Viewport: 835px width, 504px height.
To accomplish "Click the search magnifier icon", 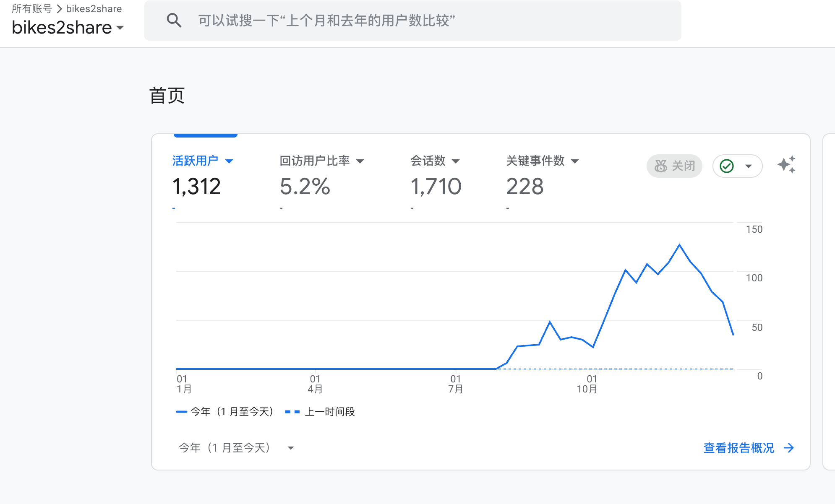I will pos(174,20).
